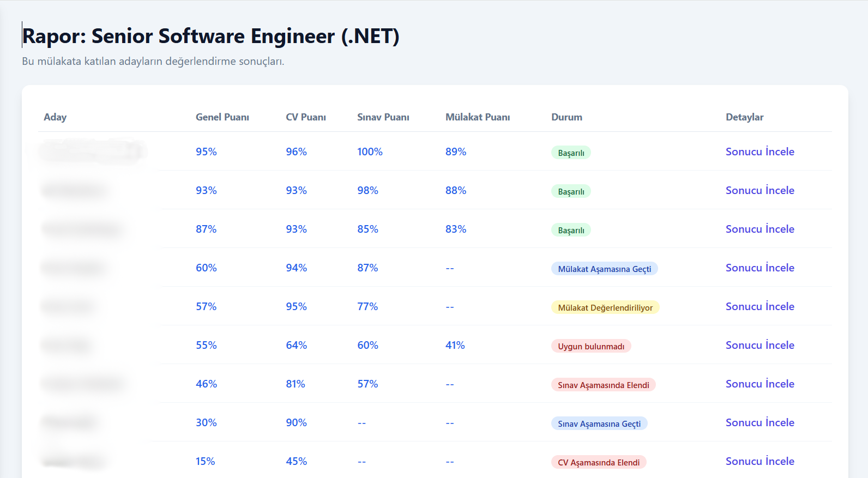Click Sonucu İncele for the 60% candidate
The image size is (868, 478).
coord(759,268)
